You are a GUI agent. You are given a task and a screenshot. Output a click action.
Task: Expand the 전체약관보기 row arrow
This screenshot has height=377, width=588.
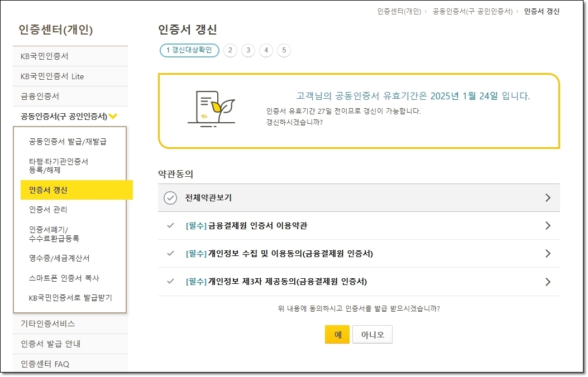(548, 197)
